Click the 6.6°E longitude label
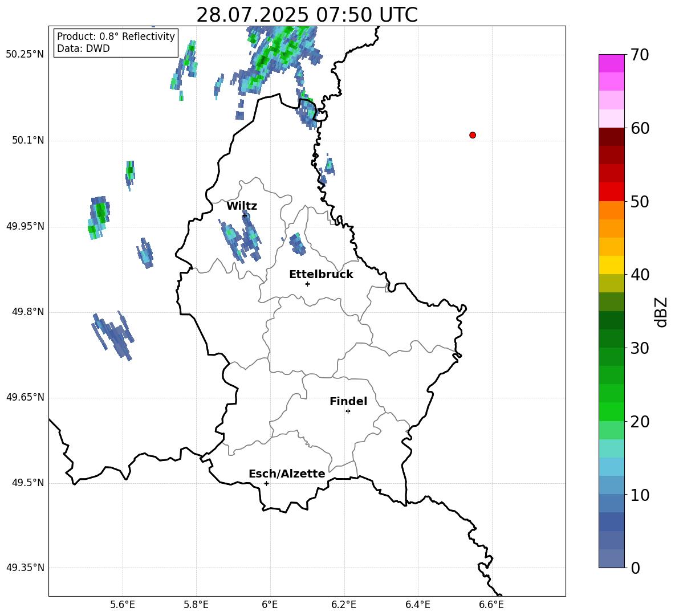675x616 pixels. point(491,605)
